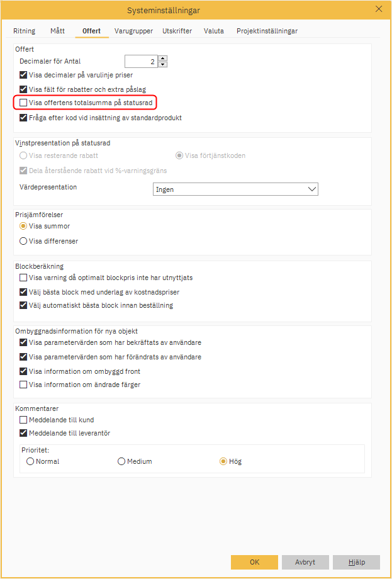Increase the Decimaler för Antal value
The image size is (392, 579).
pos(162,59)
